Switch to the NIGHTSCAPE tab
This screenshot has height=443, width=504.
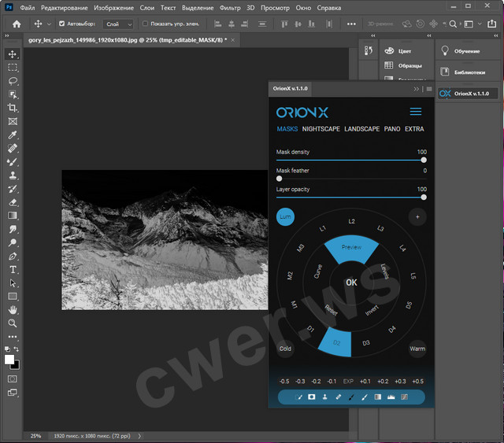click(321, 129)
